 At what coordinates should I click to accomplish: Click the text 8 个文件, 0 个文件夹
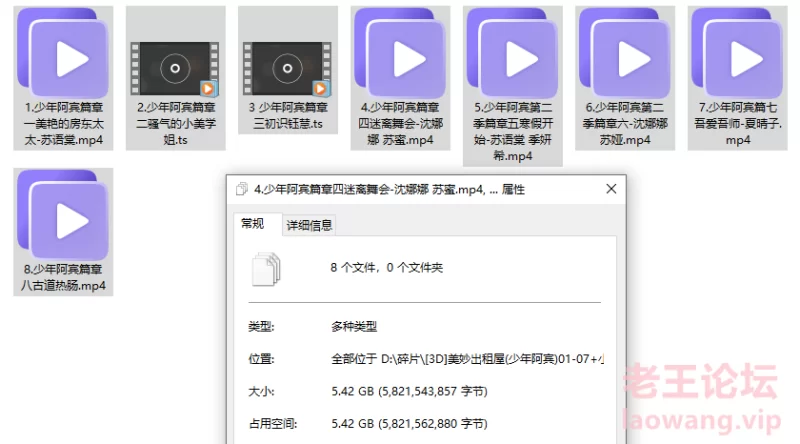click(x=387, y=267)
